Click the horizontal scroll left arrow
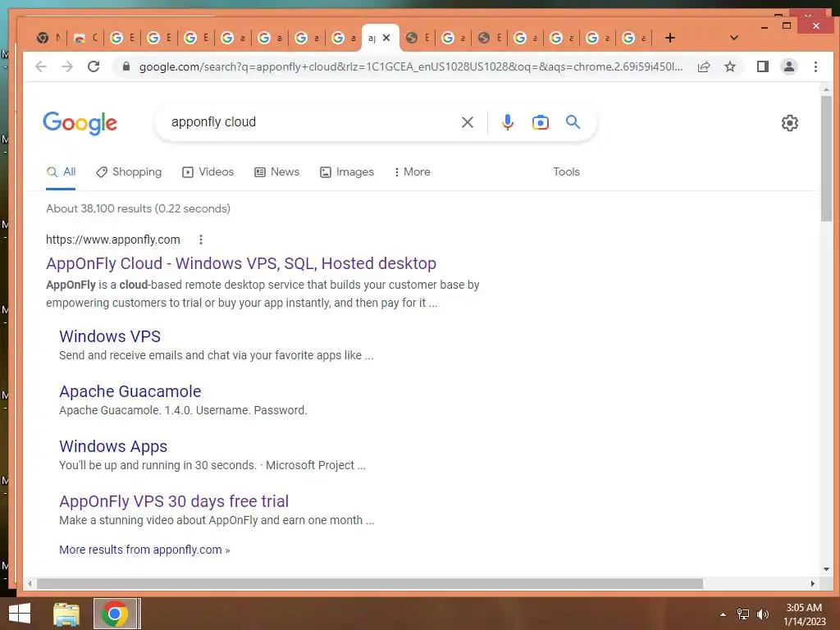The width and height of the screenshot is (840, 630). click(30, 583)
